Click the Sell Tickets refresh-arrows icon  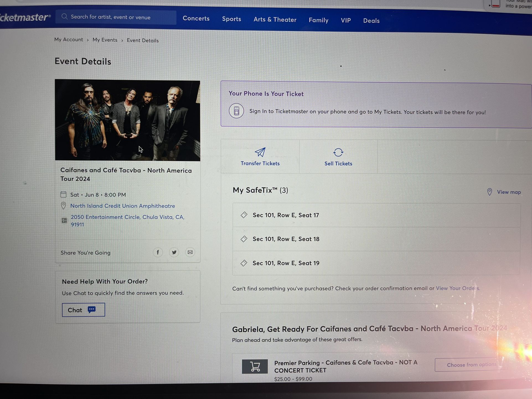(x=338, y=152)
